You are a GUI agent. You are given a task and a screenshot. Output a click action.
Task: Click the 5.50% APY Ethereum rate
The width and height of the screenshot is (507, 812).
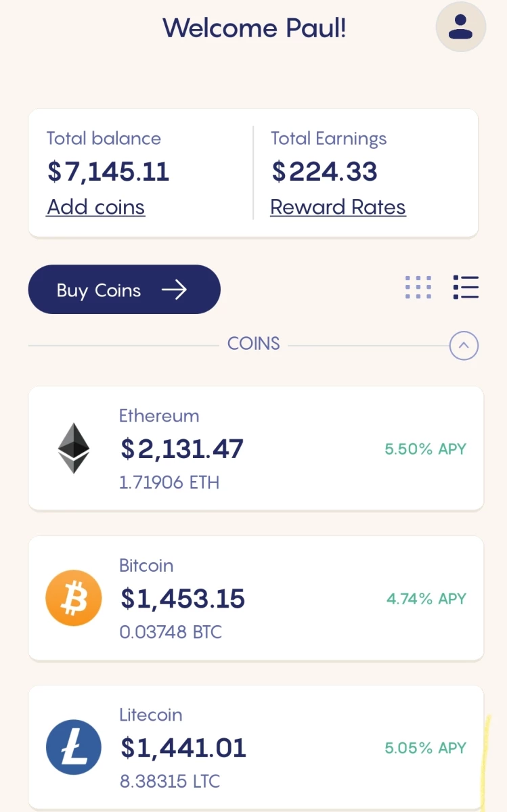pyautogui.click(x=425, y=449)
